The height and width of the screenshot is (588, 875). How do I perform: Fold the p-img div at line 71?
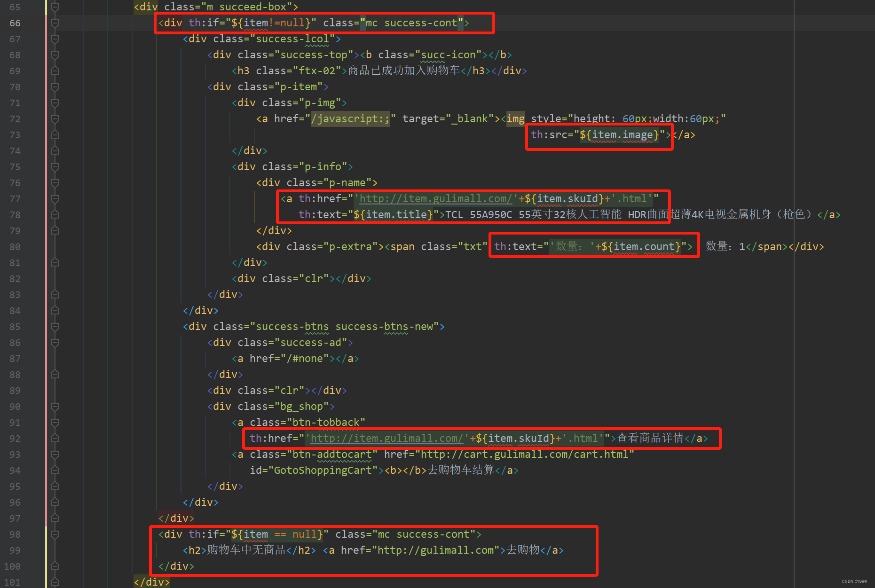pos(55,103)
